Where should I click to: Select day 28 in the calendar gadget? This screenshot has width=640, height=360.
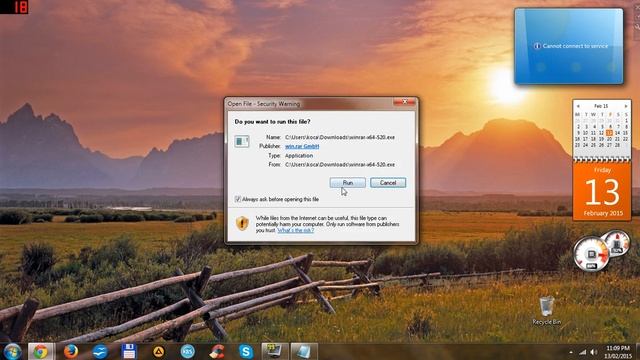click(x=617, y=145)
